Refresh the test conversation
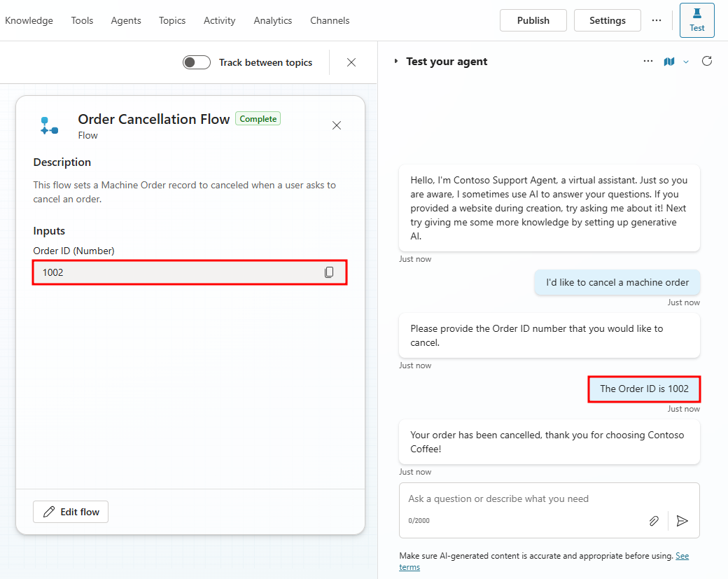 click(707, 62)
